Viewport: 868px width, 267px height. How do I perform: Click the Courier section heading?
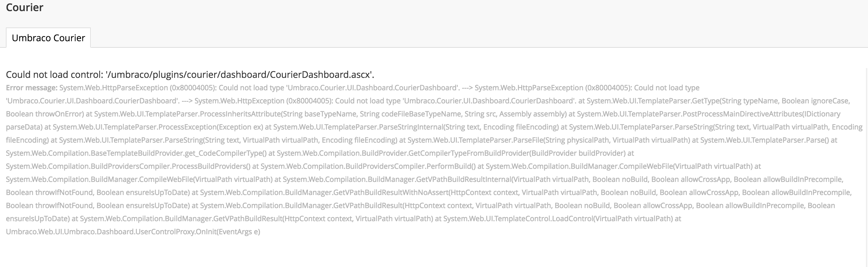(x=24, y=7)
